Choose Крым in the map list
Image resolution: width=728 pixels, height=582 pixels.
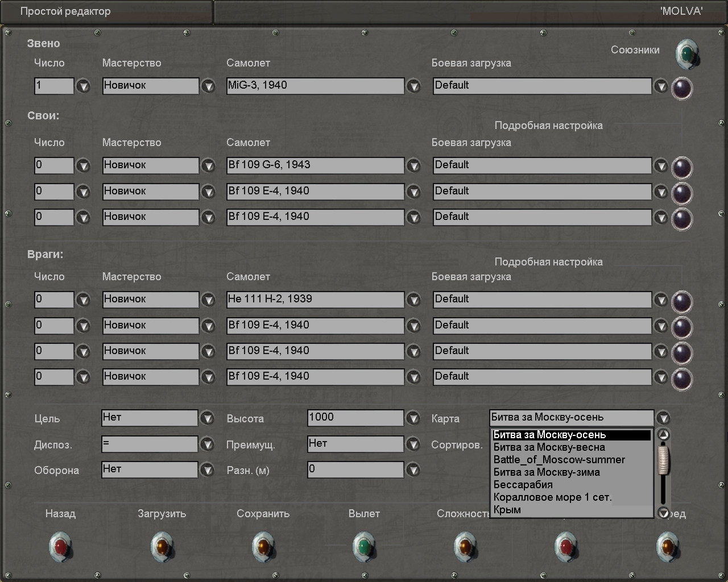point(507,510)
